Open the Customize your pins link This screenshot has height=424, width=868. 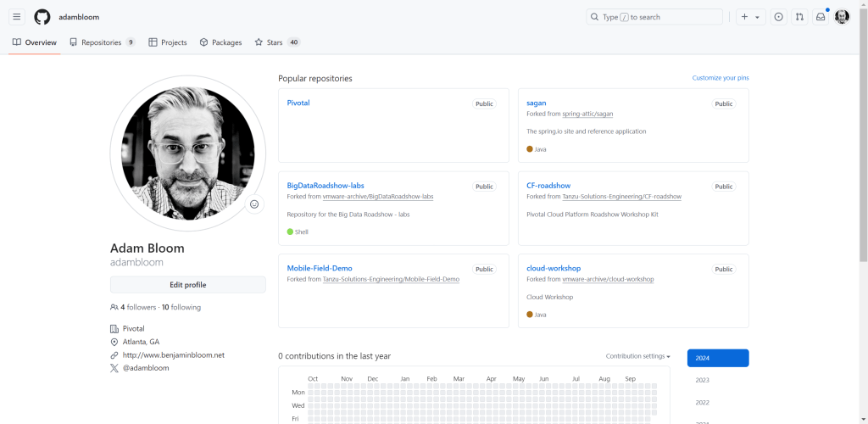[x=720, y=78]
